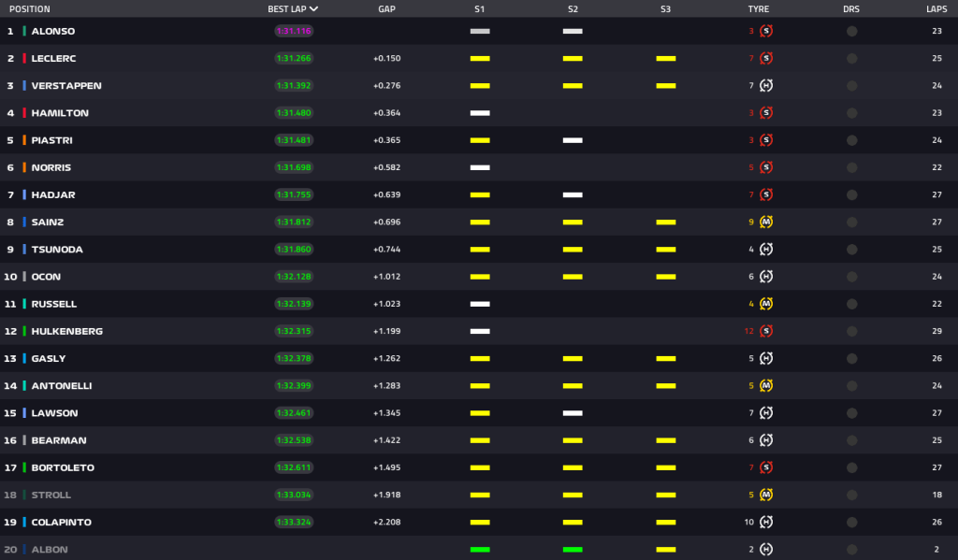This screenshot has height=560, width=958.
Task: Click Albon's lap count 2
Action: pos(936,550)
